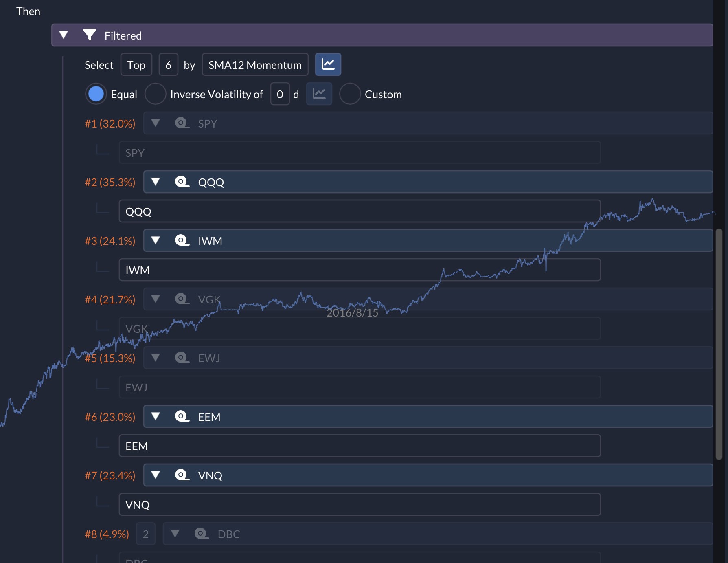Viewport: 728px width, 563px height.
Task: Show chart for inverse volatility
Action: click(x=319, y=94)
